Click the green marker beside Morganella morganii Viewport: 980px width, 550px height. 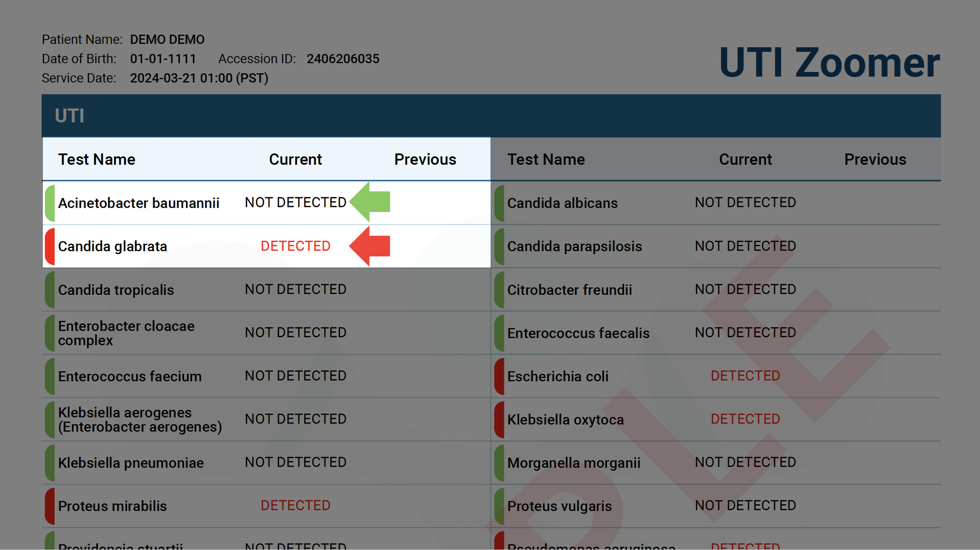[500, 463]
